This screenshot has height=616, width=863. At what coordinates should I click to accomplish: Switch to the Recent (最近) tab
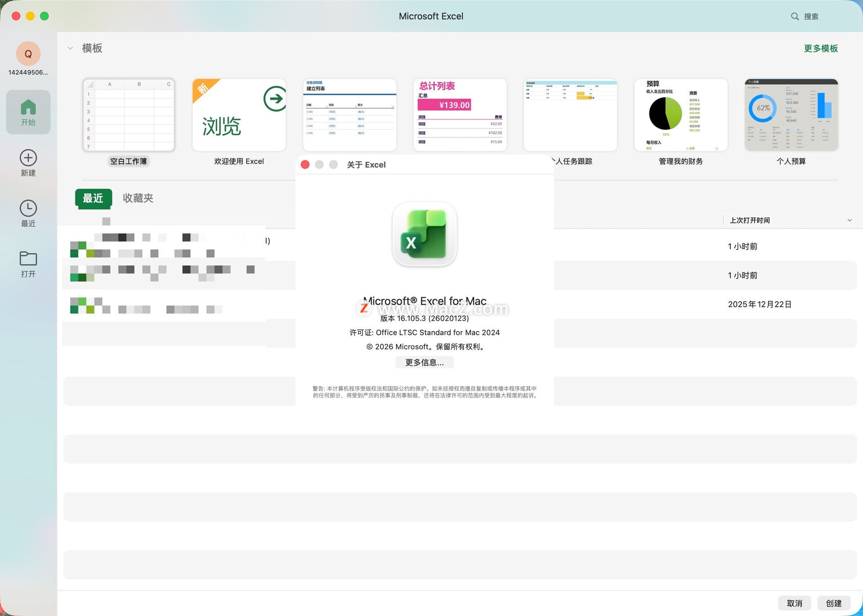[x=93, y=198]
